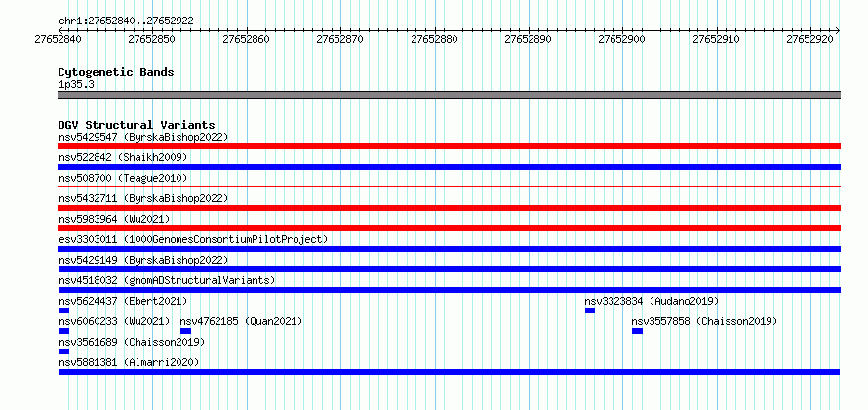Viewport: 868px width, 410px height.
Task: Click the small blue block under nsv3557858
Action: [x=637, y=331]
